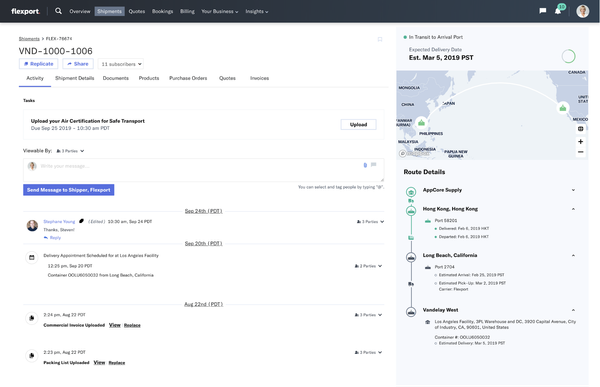Zoom in the map with plus icon
The width and height of the screenshot is (600, 387).
pyautogui.click(x=580, y=142)
